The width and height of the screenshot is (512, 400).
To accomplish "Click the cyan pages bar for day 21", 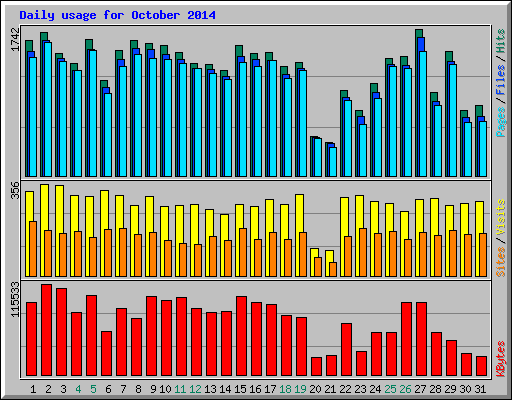I will pos(333,162).
